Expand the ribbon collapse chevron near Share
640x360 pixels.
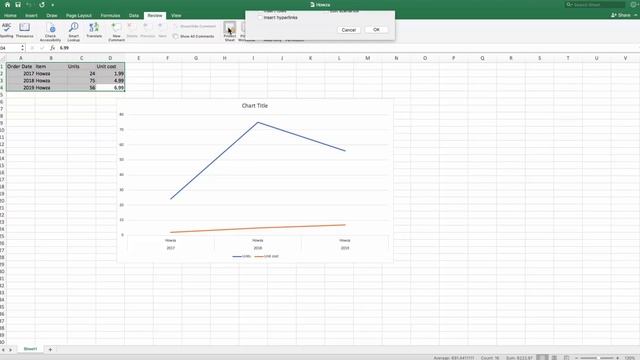click(636, 15)
